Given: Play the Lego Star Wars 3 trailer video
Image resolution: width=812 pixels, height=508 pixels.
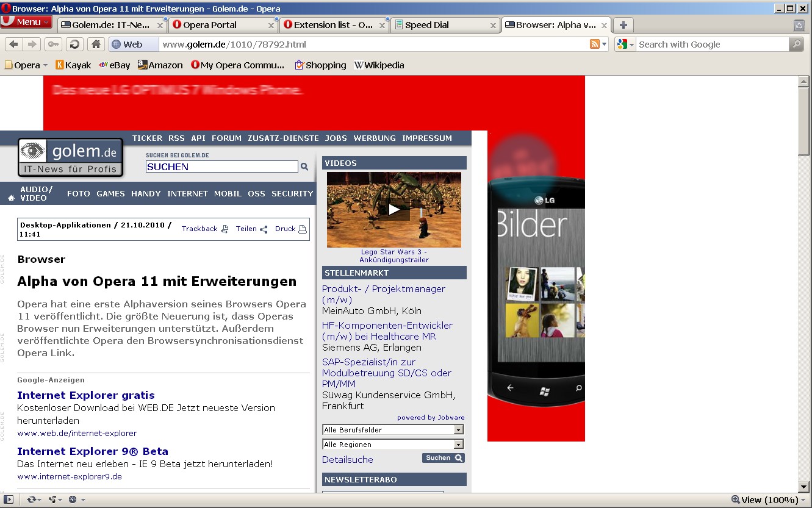Looking at the screenshot, I should tap(393, 208).
